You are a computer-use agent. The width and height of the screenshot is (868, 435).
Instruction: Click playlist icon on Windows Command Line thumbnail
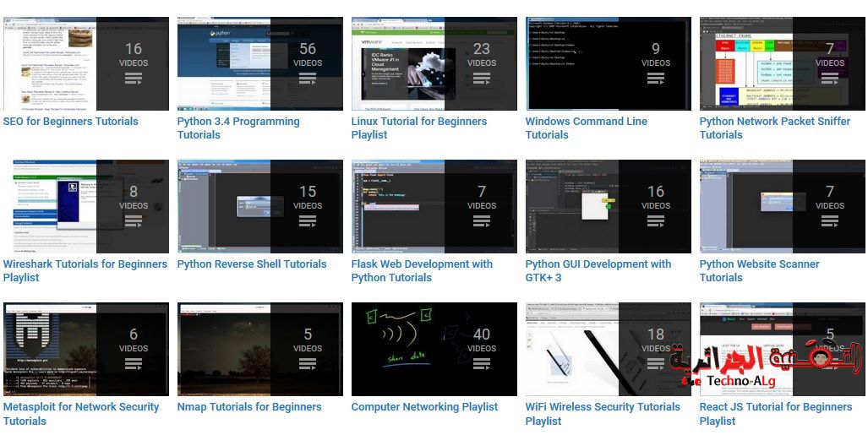click(656, 79)
